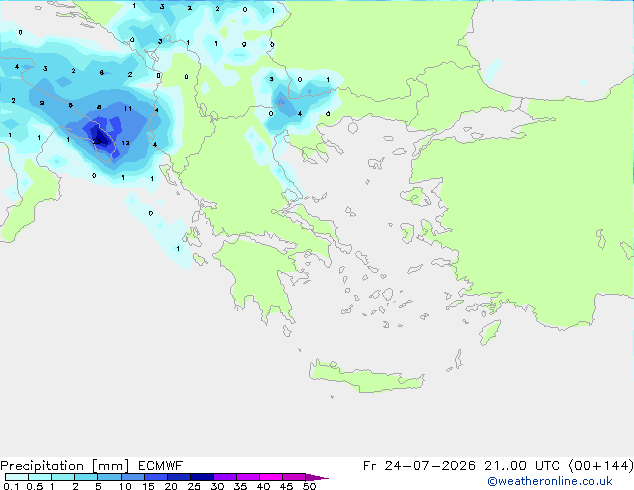This screenshot has width=634, height=490.
Task: Click the '21..00 UTC' time text
Action: pos(522,466)
